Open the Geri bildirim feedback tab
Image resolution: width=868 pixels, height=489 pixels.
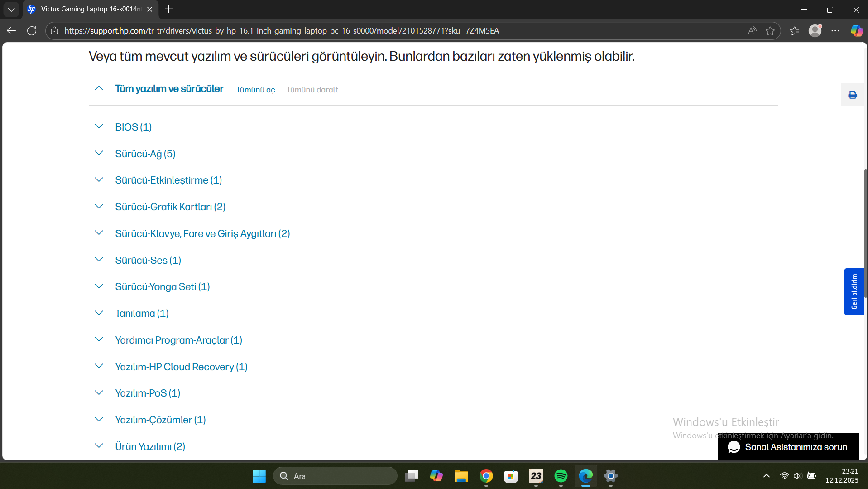point(854,291)
